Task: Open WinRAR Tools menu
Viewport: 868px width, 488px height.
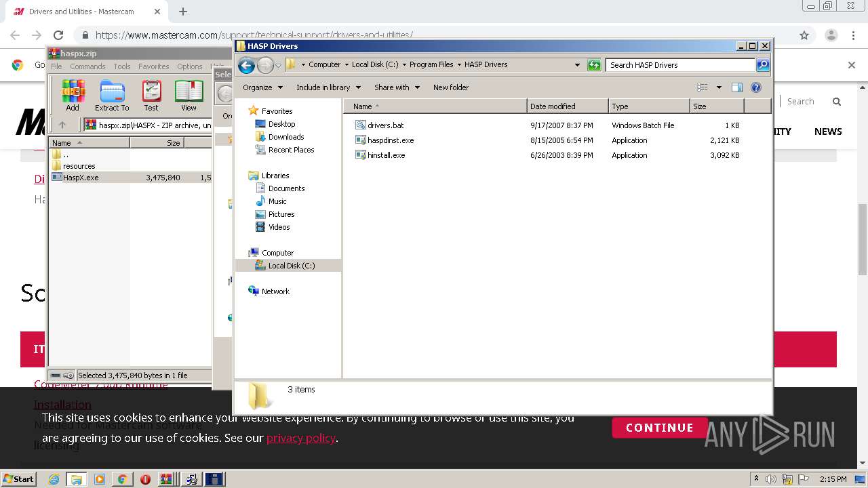Action: [122, 66]
